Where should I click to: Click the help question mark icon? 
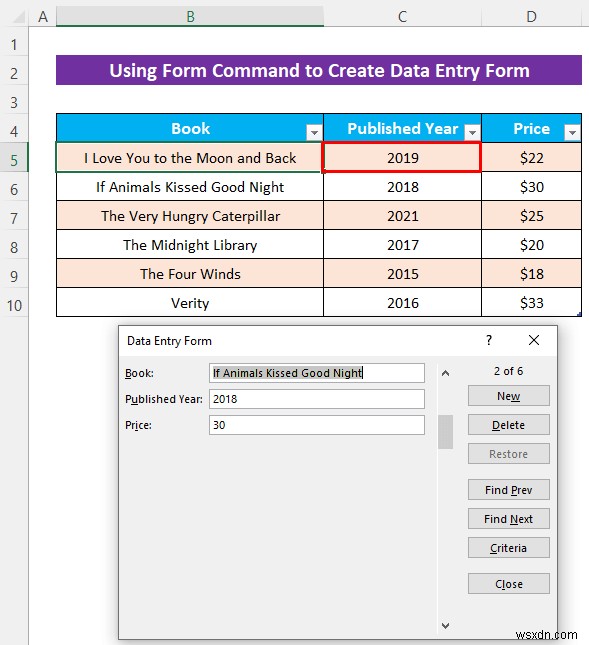pos(489,340)
